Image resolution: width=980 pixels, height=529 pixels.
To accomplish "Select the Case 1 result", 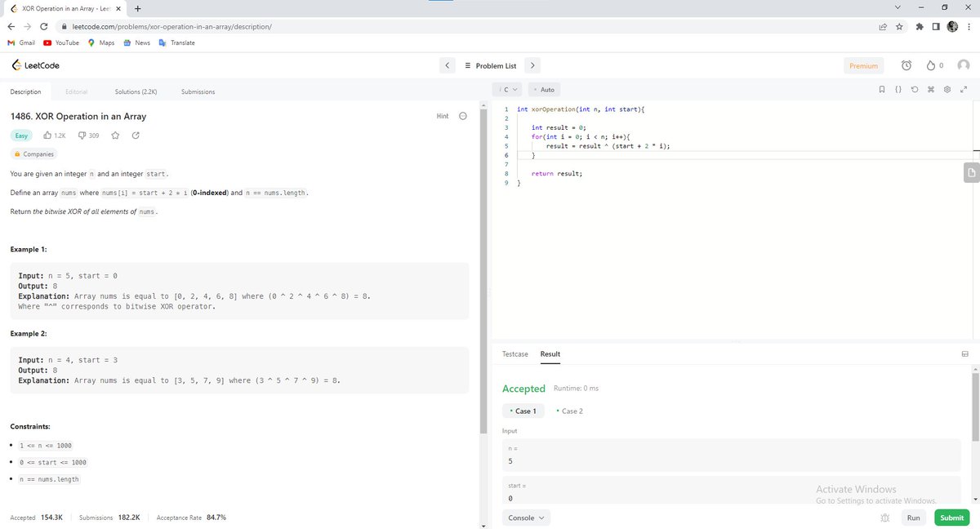I will coord(523,411).
